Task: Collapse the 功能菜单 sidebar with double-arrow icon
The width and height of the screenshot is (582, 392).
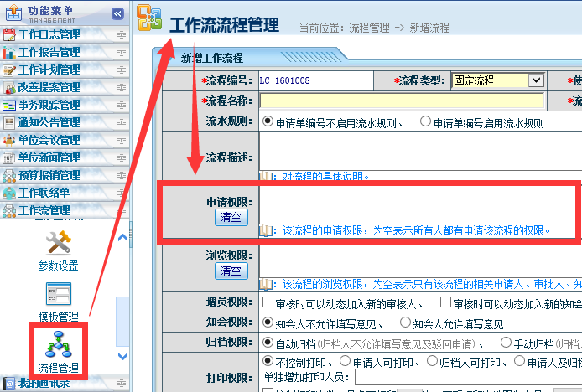Action: tap(118, 13)
